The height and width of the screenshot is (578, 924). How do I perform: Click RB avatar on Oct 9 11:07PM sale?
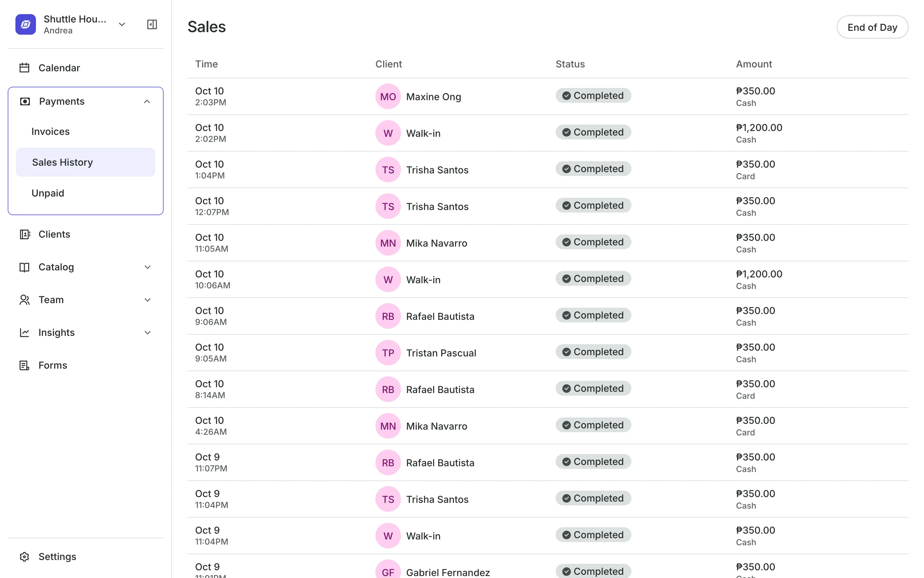click(388, 462)
